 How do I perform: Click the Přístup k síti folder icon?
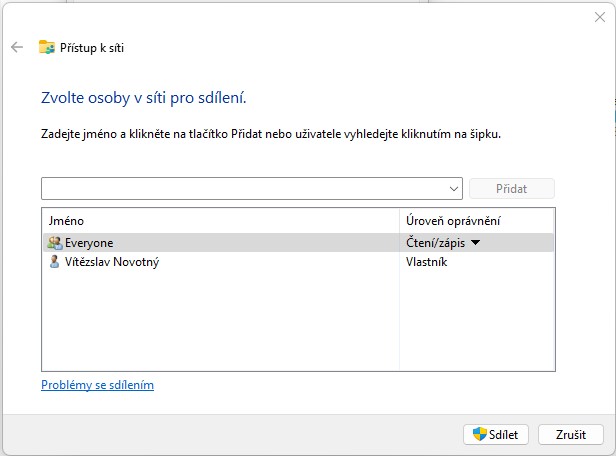[x=46, y=47]
